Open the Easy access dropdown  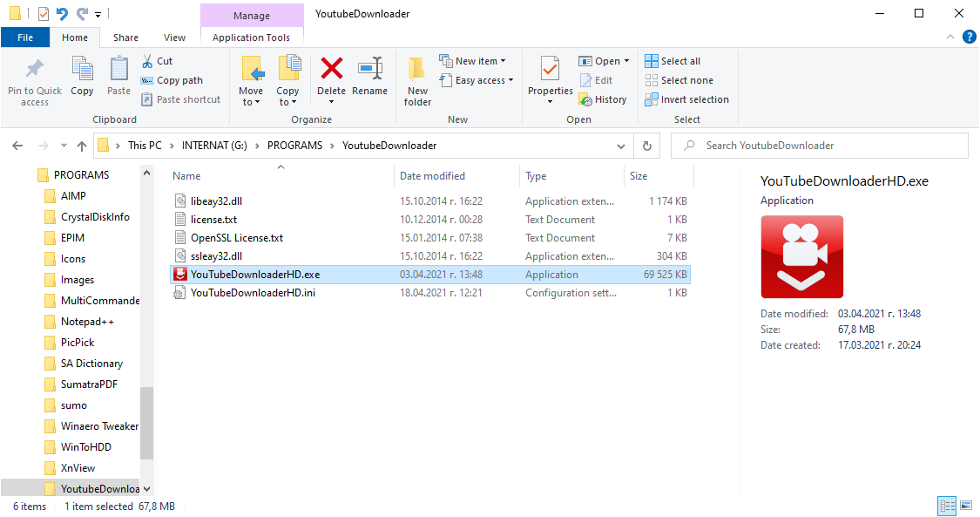[476, 80]
